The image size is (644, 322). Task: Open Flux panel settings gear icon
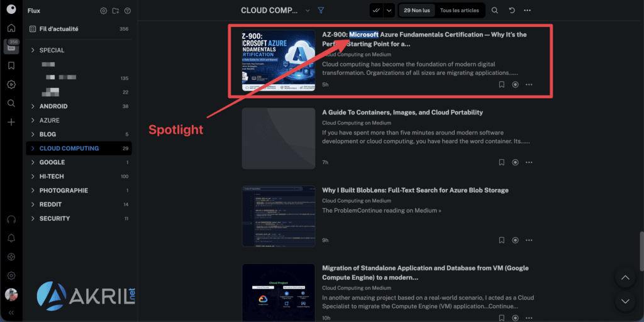coord(104,11)
